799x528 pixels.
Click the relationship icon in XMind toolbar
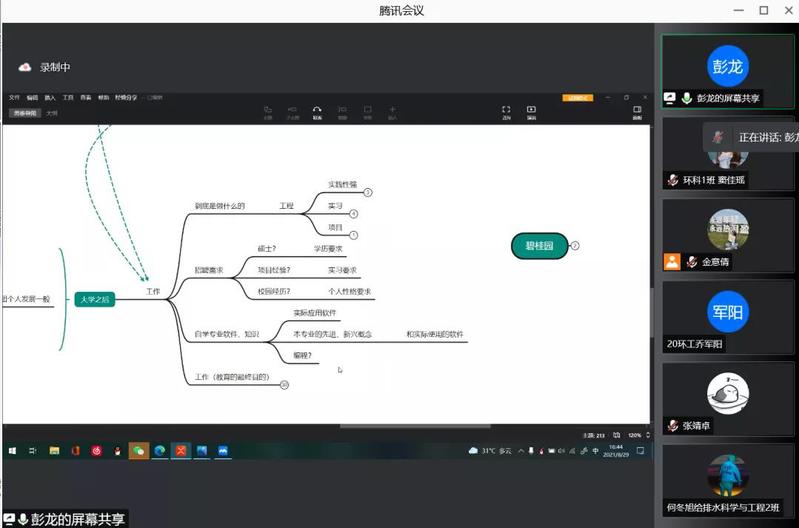pyautogui.click(x=317, y=110)
